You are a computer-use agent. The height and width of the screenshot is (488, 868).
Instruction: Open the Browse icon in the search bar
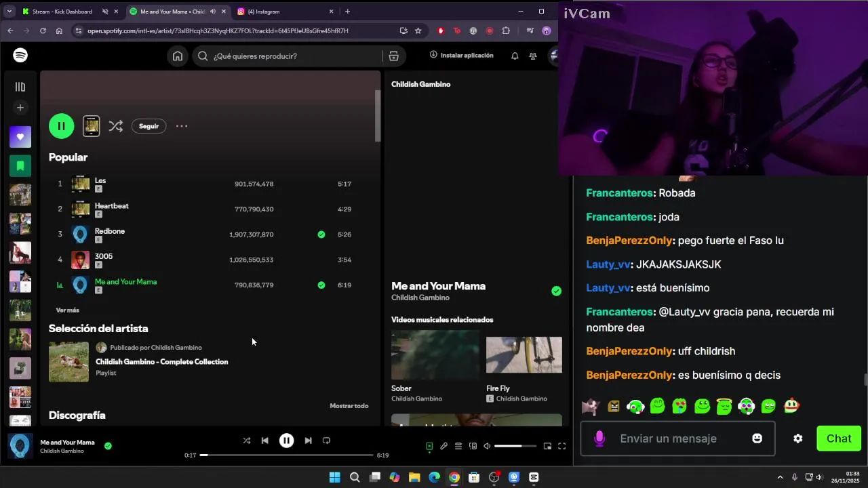(393, 56)
